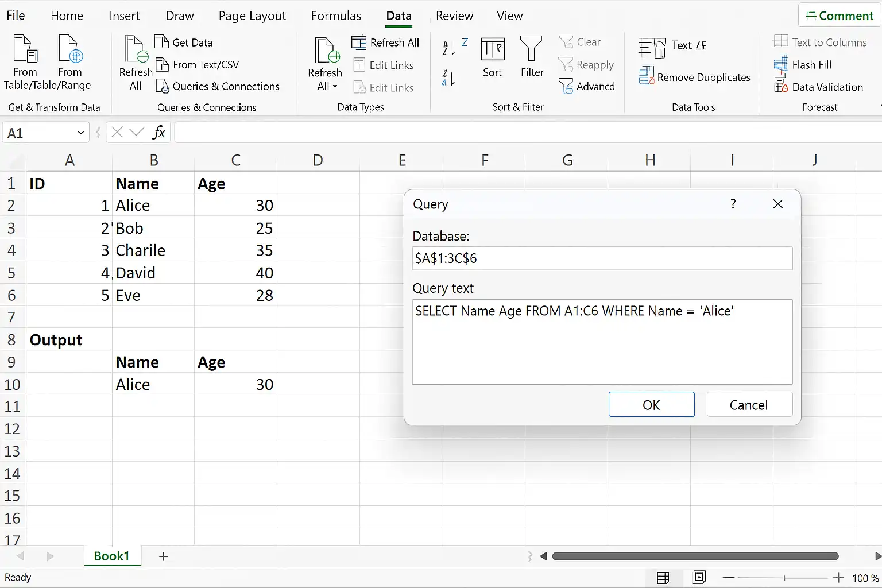The image size is (882, 588).
Task: Cancel the Query dialog
Action: [x=749, y=405]
